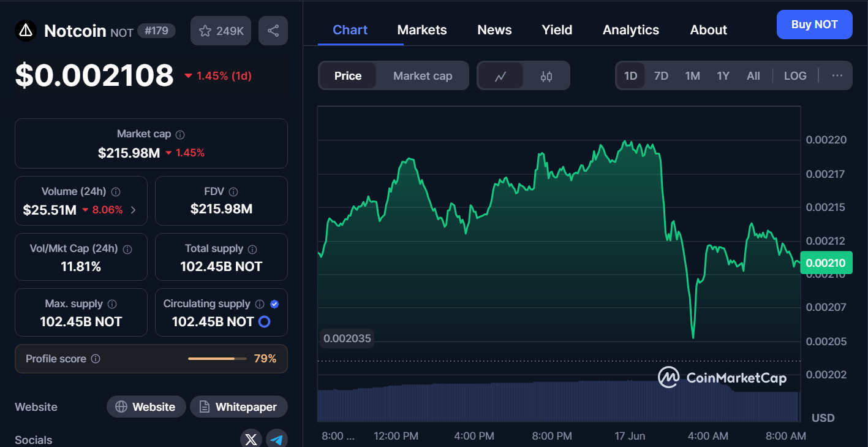Screen dimensions: 868x447
Task: Click the USD currency label
Action: pyautogui.click(x=823, y=418)
